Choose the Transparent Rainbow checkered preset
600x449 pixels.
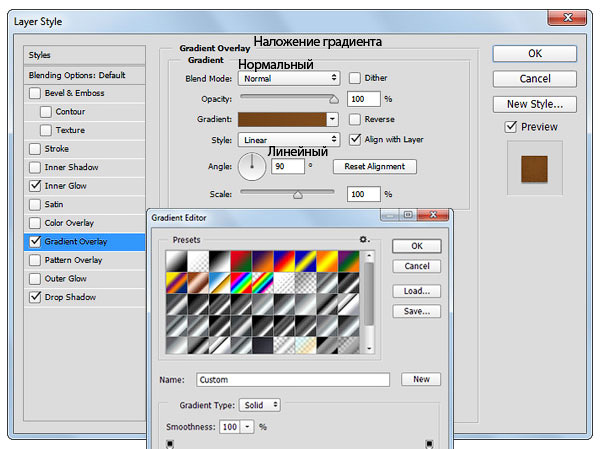tap(262, 282)
